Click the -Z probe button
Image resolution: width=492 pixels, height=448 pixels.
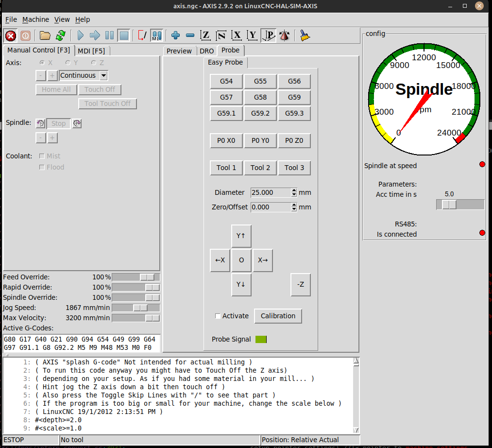(x=301, y=284)
